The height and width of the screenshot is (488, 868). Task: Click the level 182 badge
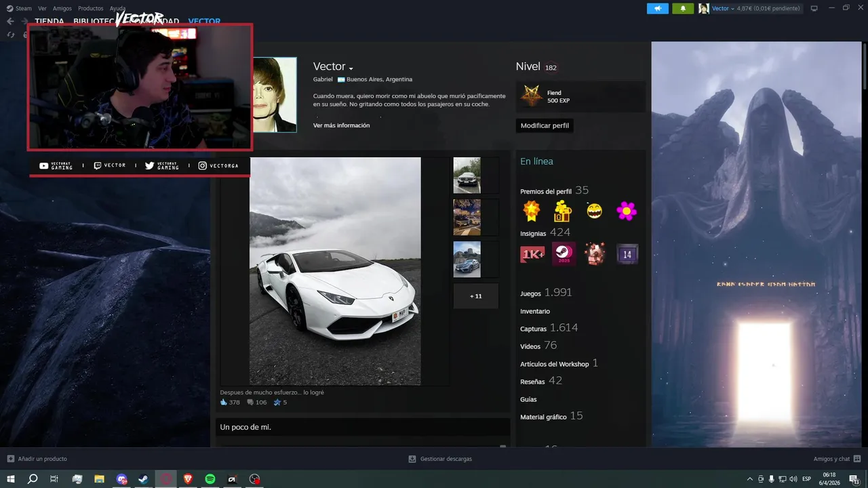[x=551, y=67]
